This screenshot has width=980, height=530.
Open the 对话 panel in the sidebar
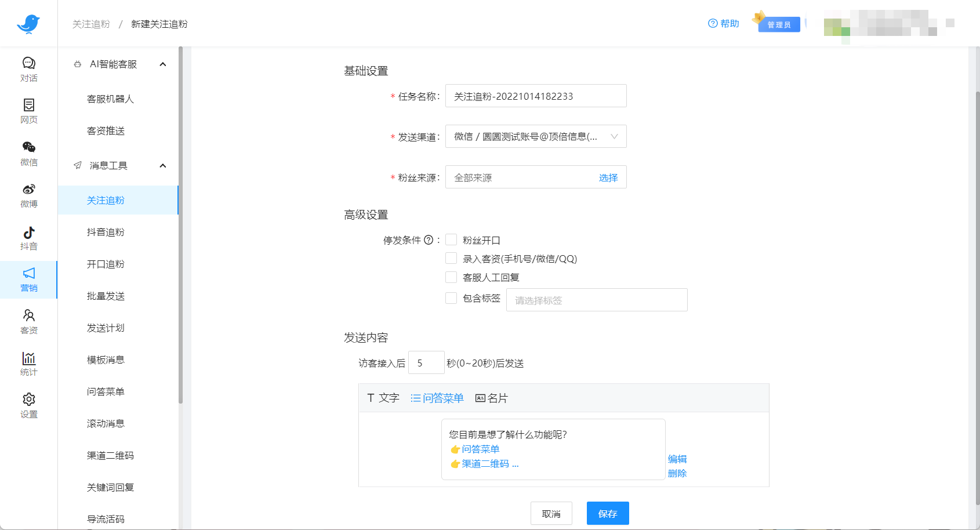click(28, 69)
